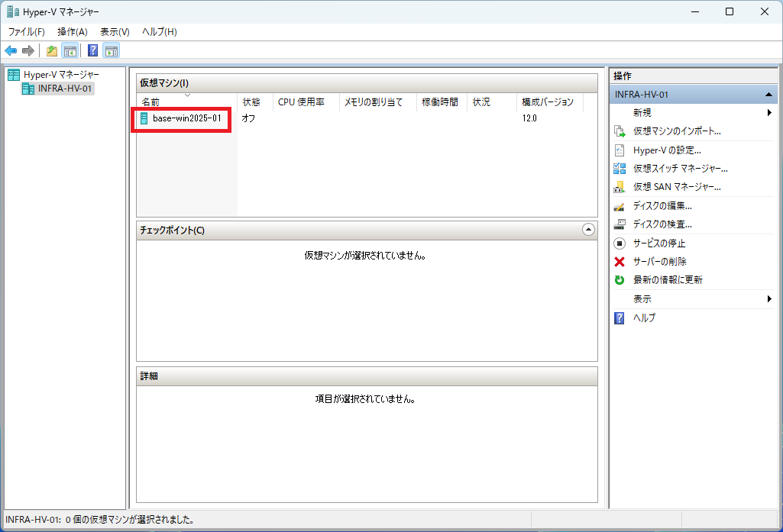The height and width of the screenshot is (532, 783).
Task: Click the 仮想スイッチ マネージャー icon
Action: [x=620, y=169]
